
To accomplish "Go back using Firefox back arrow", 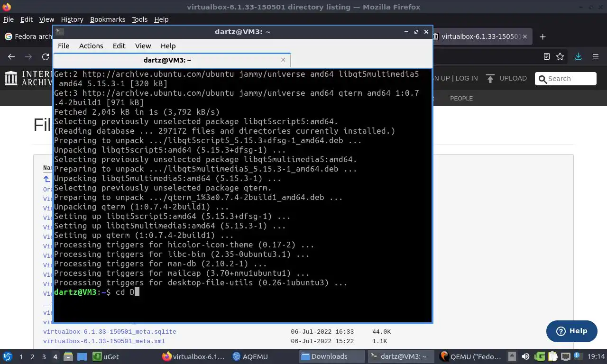I will (x=11, y=56).
